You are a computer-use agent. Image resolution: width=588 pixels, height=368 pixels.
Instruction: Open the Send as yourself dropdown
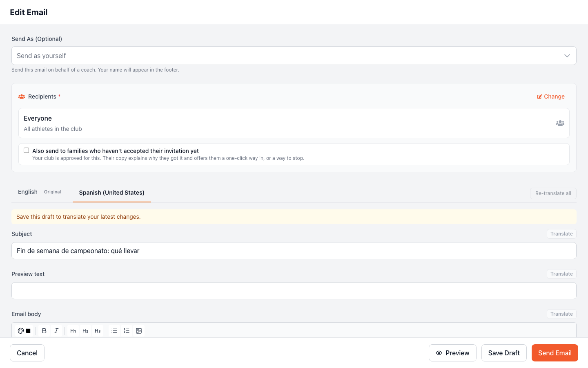point(294,56)
